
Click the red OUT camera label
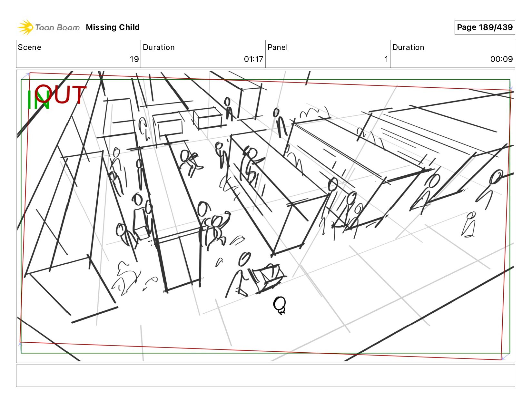[61, 94]
